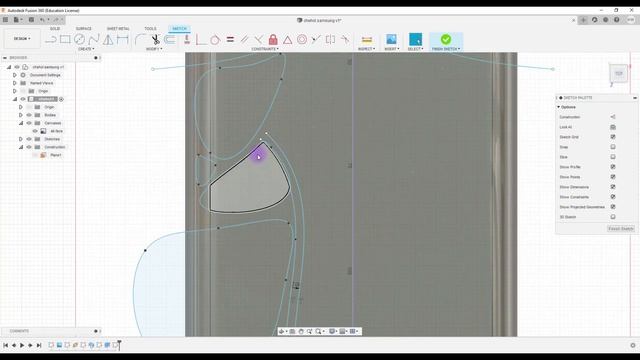The image size is (640, 360).
Task: Open the Constraints dropdown menu
Action: pos(265,49)
